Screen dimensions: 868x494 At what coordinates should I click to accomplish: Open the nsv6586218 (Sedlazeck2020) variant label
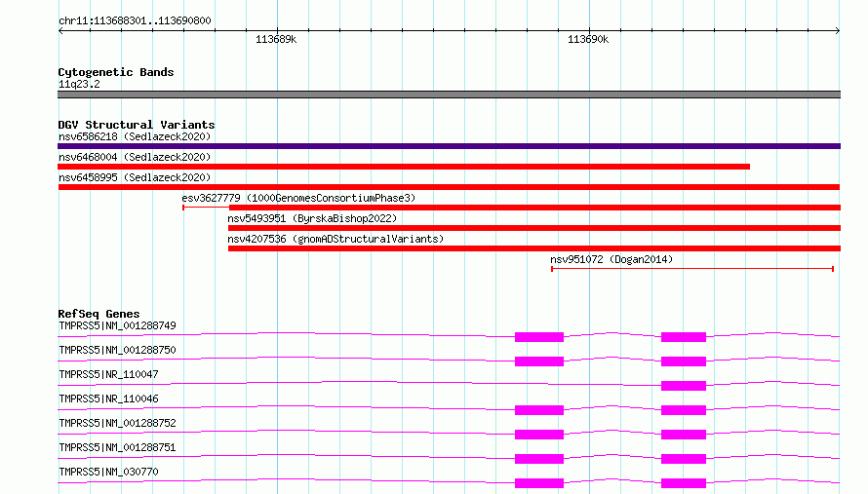pyautogui.click(x=135, y=136)
